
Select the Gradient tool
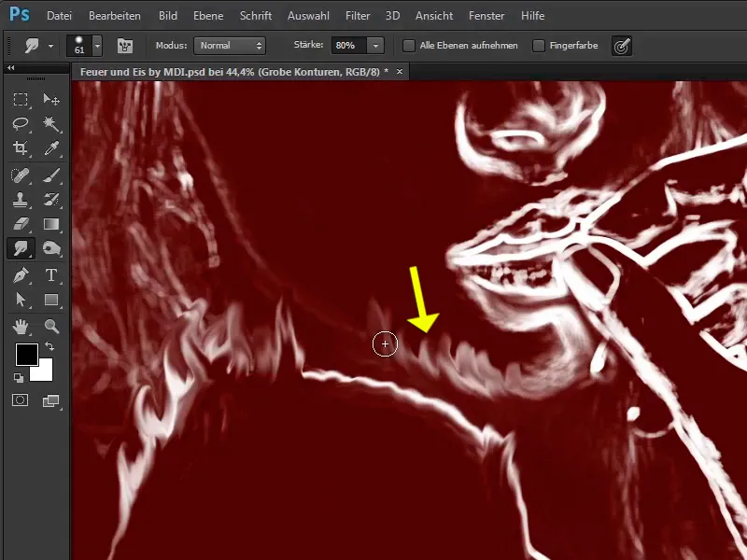[51, 224]
